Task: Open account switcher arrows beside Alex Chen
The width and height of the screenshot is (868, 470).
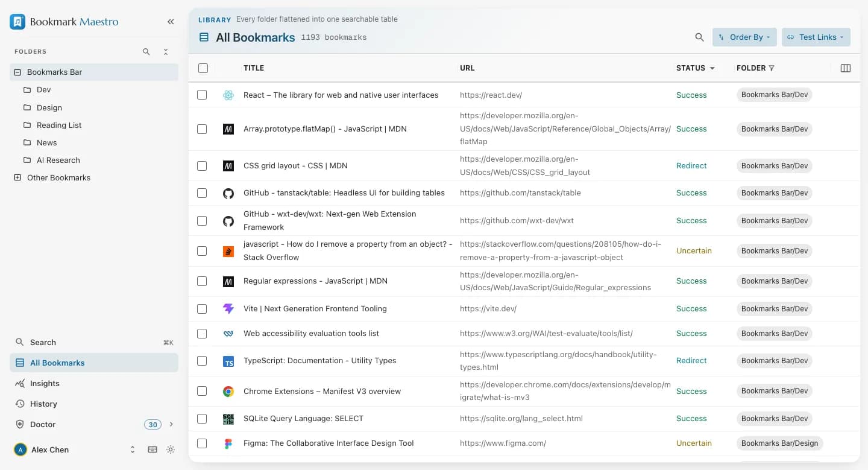Action: pos(133,449)
